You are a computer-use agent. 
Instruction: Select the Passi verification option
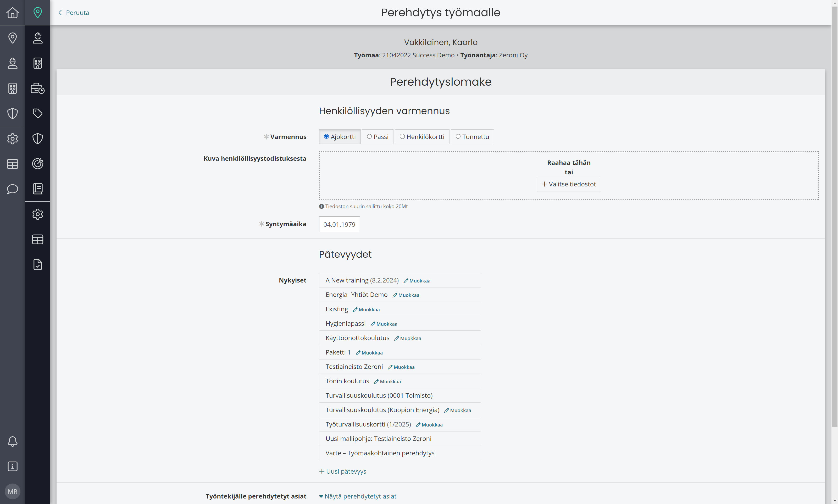[378, 136]
